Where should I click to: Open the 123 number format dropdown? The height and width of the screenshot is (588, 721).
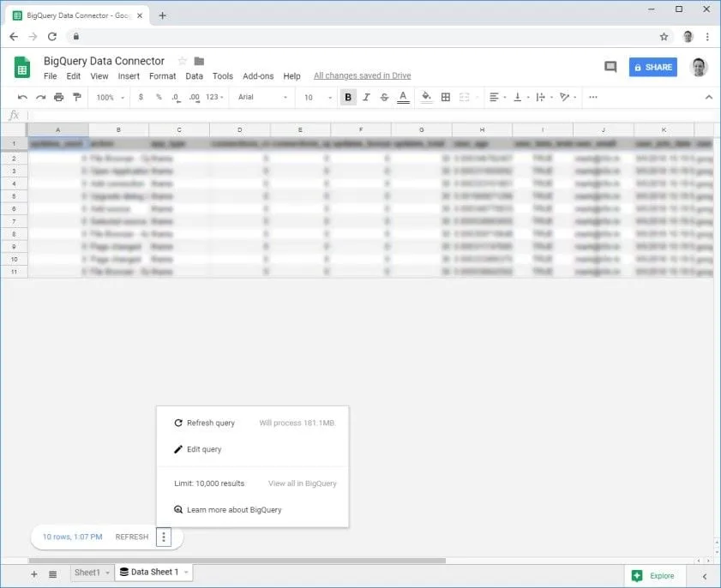(x=214, y=97)
